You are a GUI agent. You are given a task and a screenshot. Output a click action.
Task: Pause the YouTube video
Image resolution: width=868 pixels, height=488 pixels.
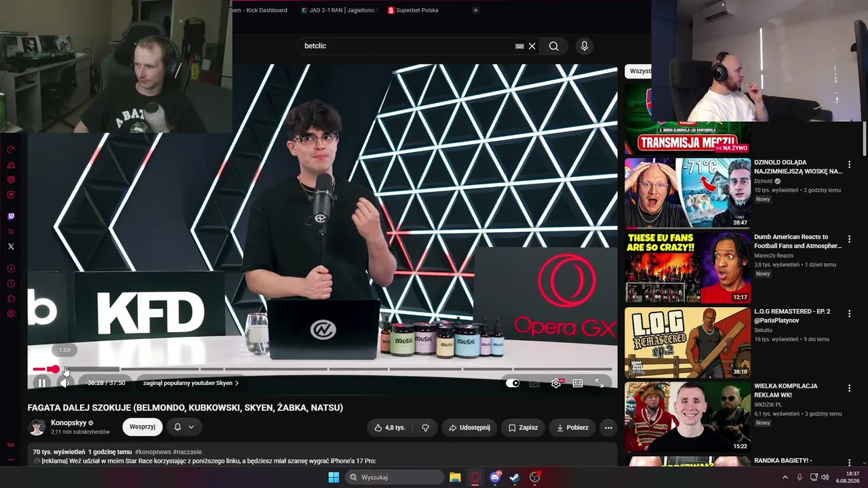(42, 383)
